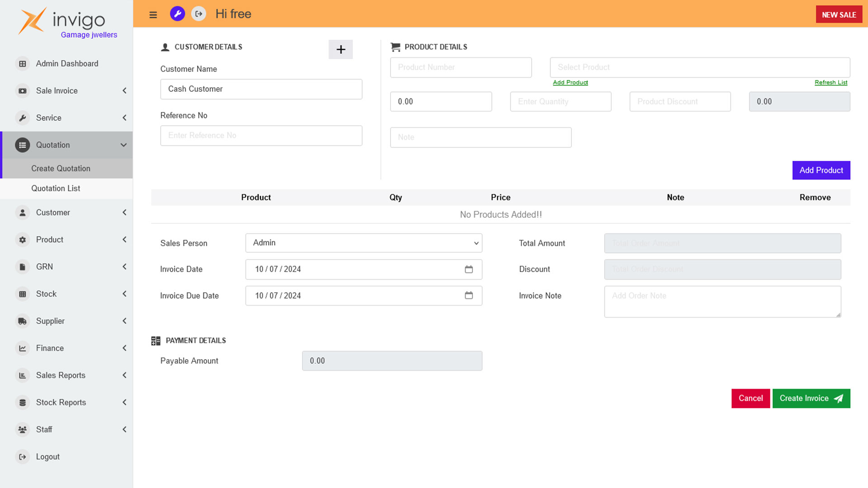Click the Staff people icon

click(23, 430)
